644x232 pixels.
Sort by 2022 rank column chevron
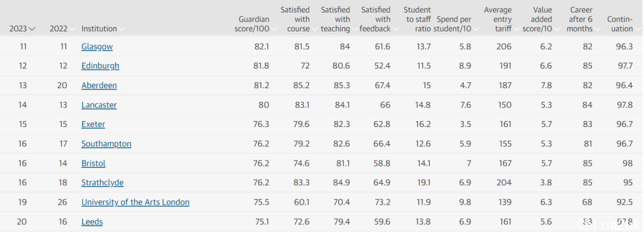click(72, 29)
